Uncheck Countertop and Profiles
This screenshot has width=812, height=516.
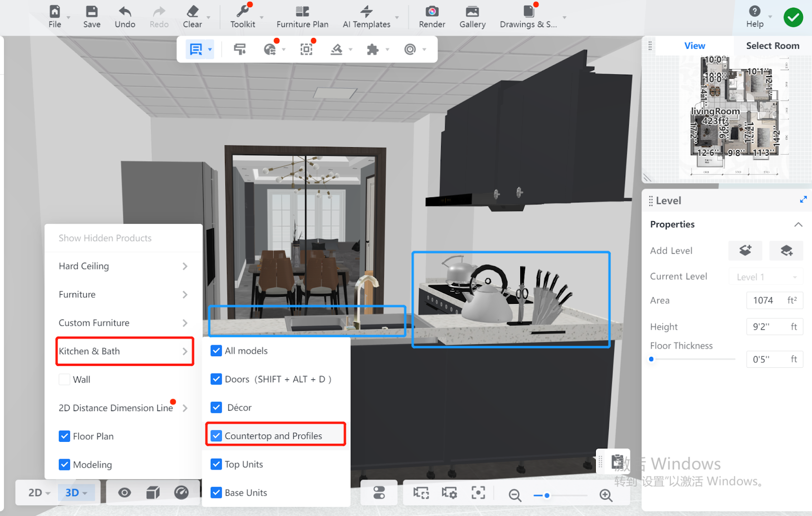(x=216, y=436)
